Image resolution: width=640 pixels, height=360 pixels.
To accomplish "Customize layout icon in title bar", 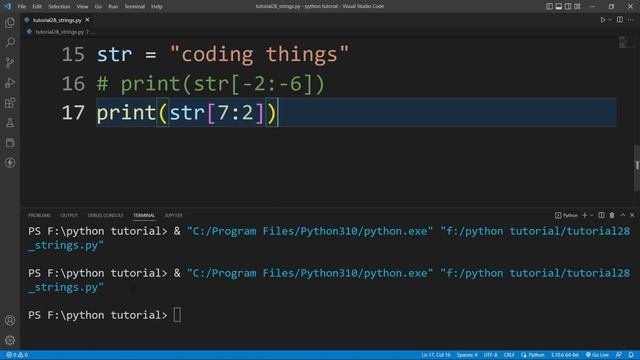I will click(x=577, y=6).
